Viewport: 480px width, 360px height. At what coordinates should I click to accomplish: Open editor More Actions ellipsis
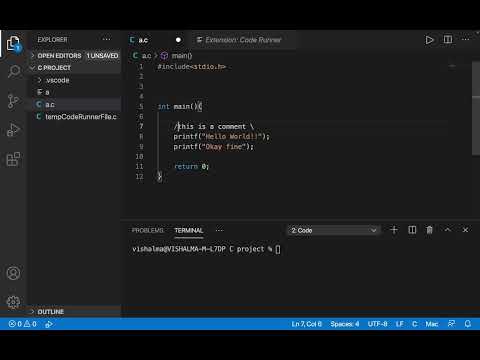coord(466,40)
